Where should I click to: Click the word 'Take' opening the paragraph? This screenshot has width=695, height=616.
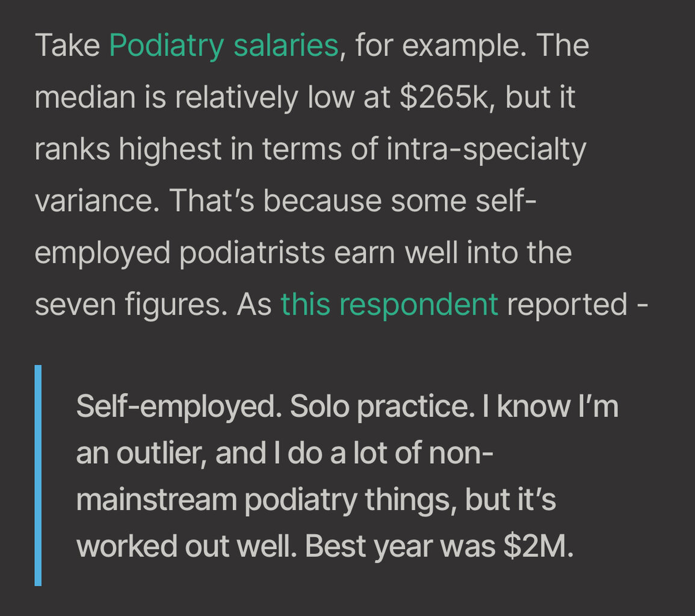pos(67,46)
